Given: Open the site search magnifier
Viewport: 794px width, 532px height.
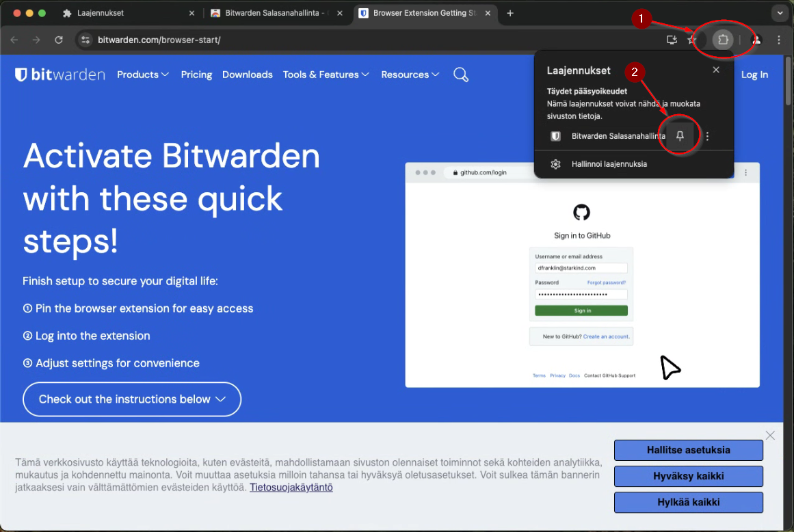Looking at the screenshot, I should pos(461,75).
